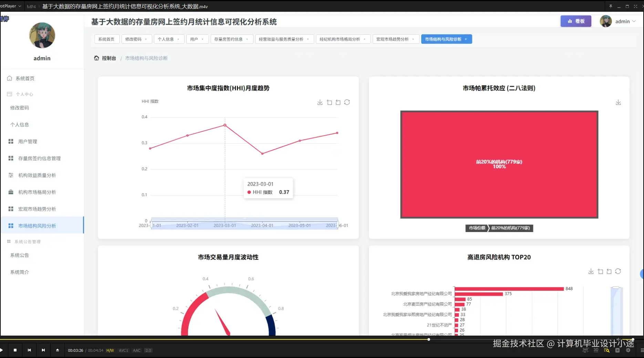Screen dimensions: 644x358
Task: Toggle H/W hardware acceleration indicator
Action: click(x=110, y=350)
